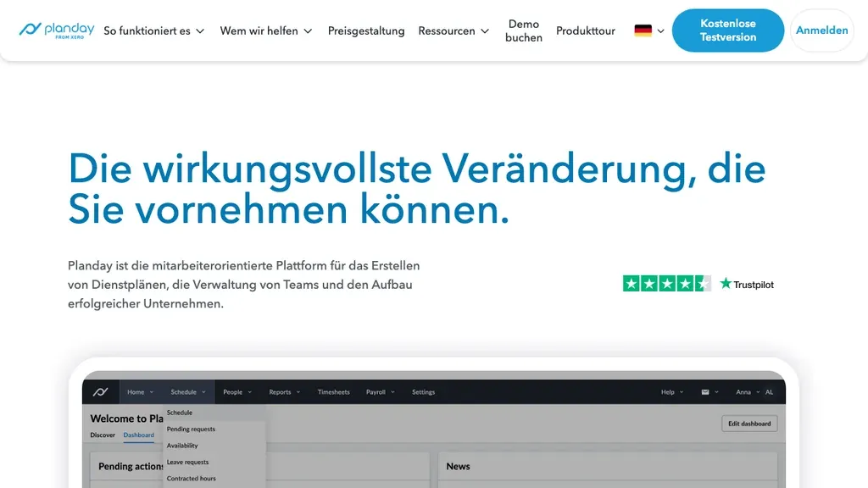Open People menu in app preview
Image resolution: width=868 pixels, height=488 pixels.
(x=237, y=391)
